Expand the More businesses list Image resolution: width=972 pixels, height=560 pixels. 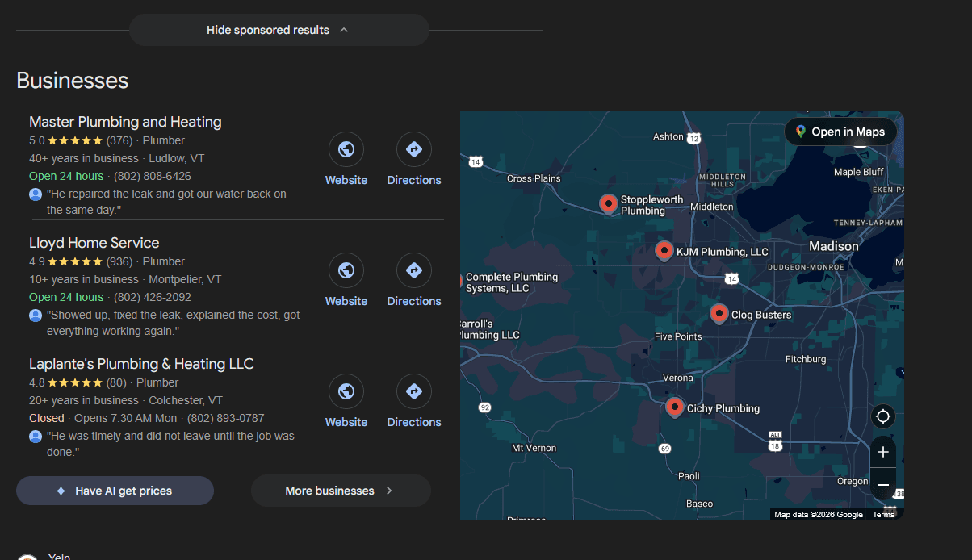tap(340, 491)
